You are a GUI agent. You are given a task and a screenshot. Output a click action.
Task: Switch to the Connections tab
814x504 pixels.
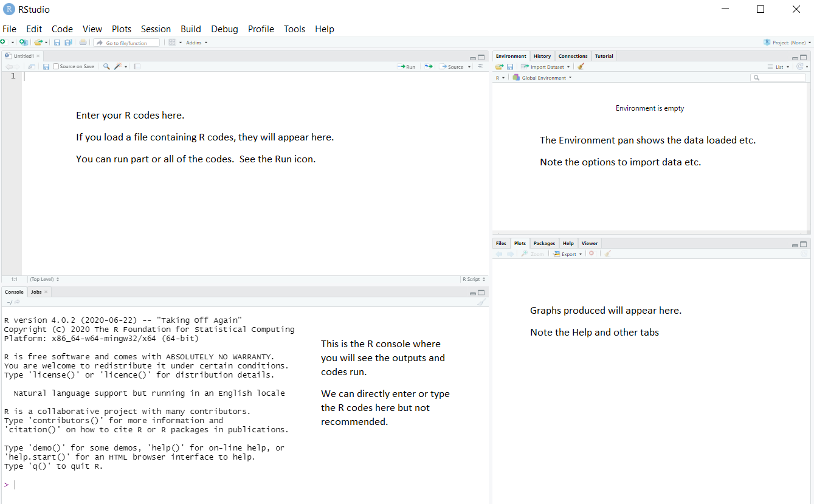(x=573, y=56)
